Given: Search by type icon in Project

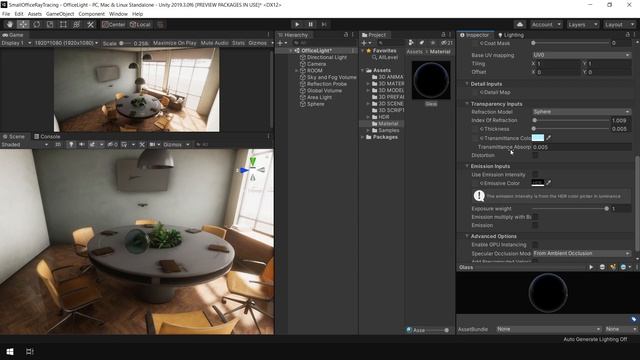Looking at the screenshot, I should click(x=411, y=43).
